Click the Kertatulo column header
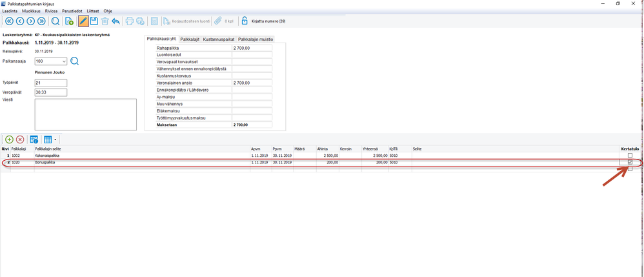The height and width of the screenshot is (277, 644). pyautogui.click(x=630, y=149)
